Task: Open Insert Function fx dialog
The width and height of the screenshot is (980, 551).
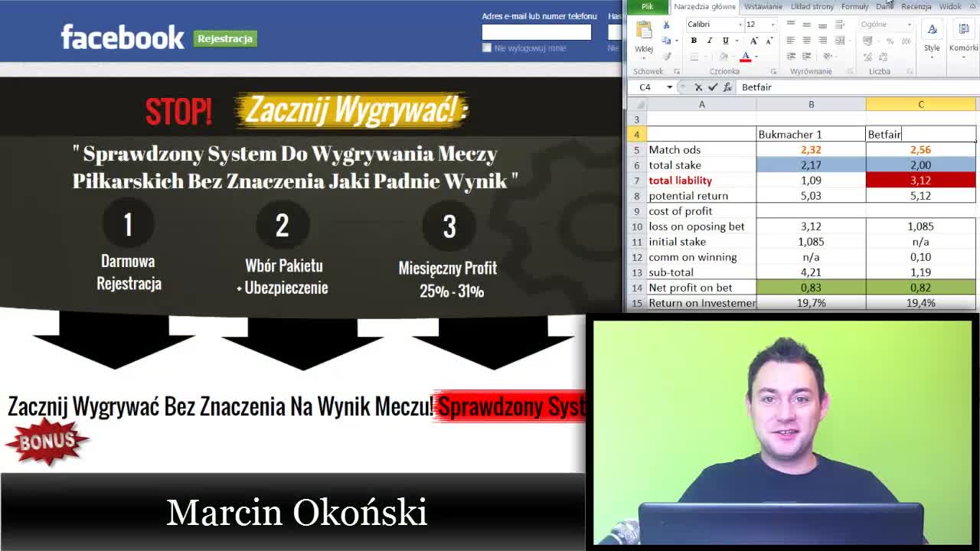Action: (727, 87)
